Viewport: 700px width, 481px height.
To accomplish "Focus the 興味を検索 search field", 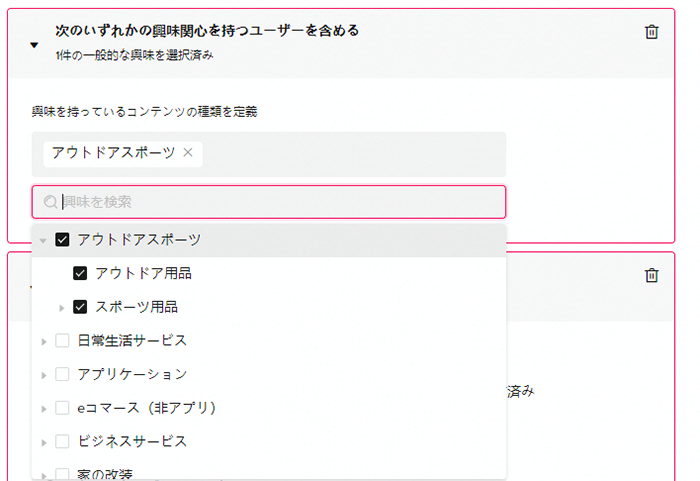I will (269, 202).
